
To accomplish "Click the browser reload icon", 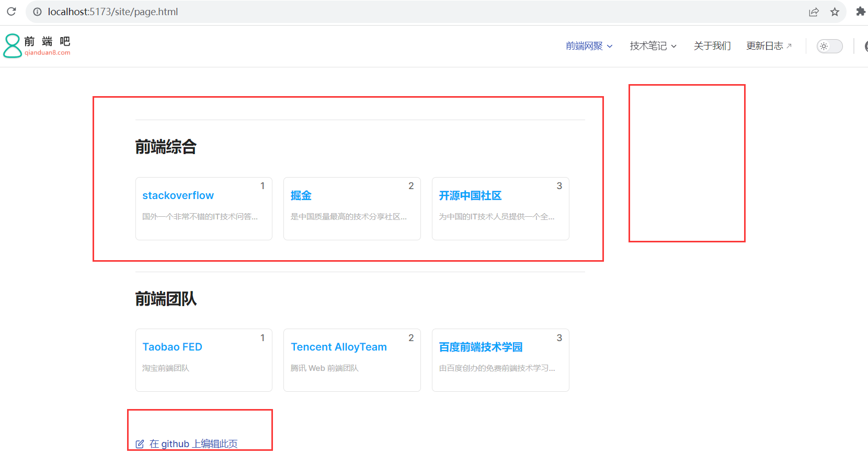I will pos(12,11).
